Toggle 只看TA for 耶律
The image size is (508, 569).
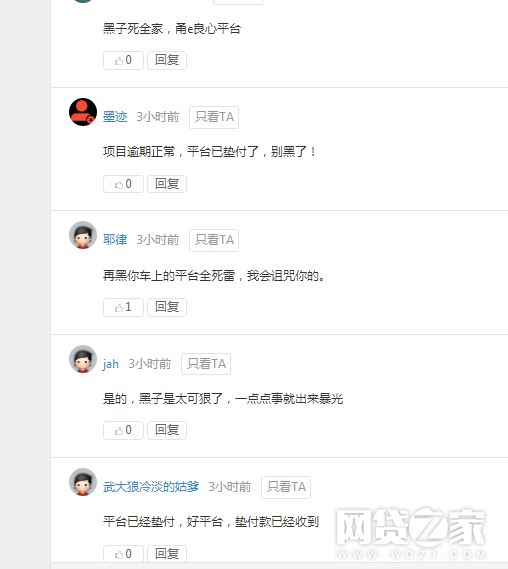pyautogui.click(x=214, y=240)
